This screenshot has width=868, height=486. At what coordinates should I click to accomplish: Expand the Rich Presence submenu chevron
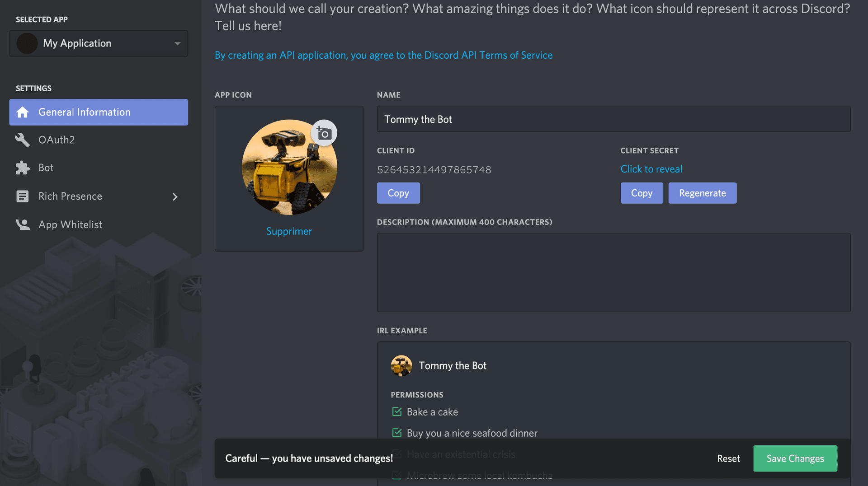(x=175, y=197)
